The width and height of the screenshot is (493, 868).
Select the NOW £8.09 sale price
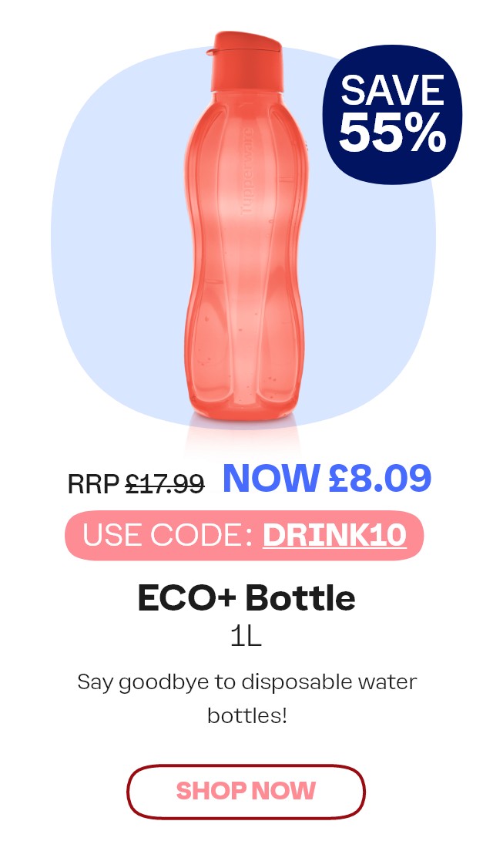tap(327, 478)
